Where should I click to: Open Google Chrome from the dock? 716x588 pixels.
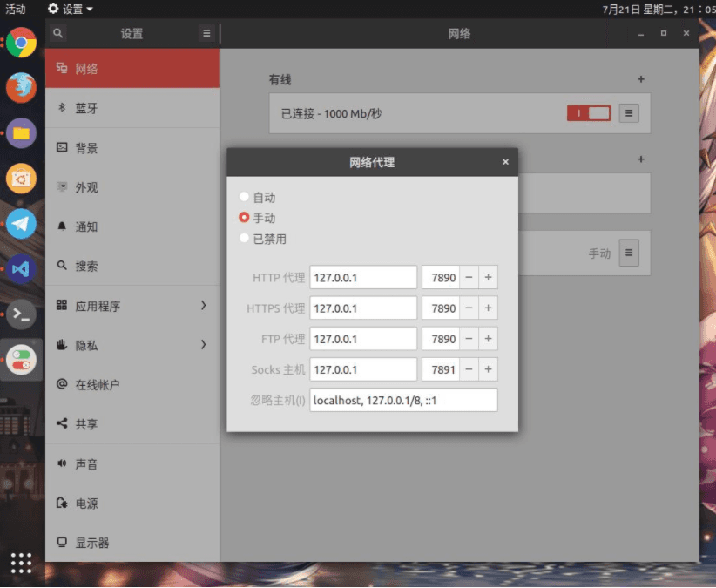pyautogui.click(x=22, y=42)
